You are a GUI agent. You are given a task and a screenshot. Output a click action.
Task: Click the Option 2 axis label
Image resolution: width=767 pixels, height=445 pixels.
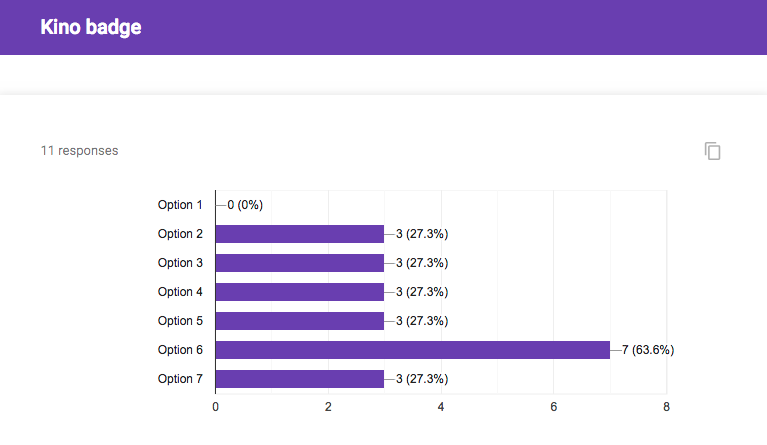coord(180,234)
